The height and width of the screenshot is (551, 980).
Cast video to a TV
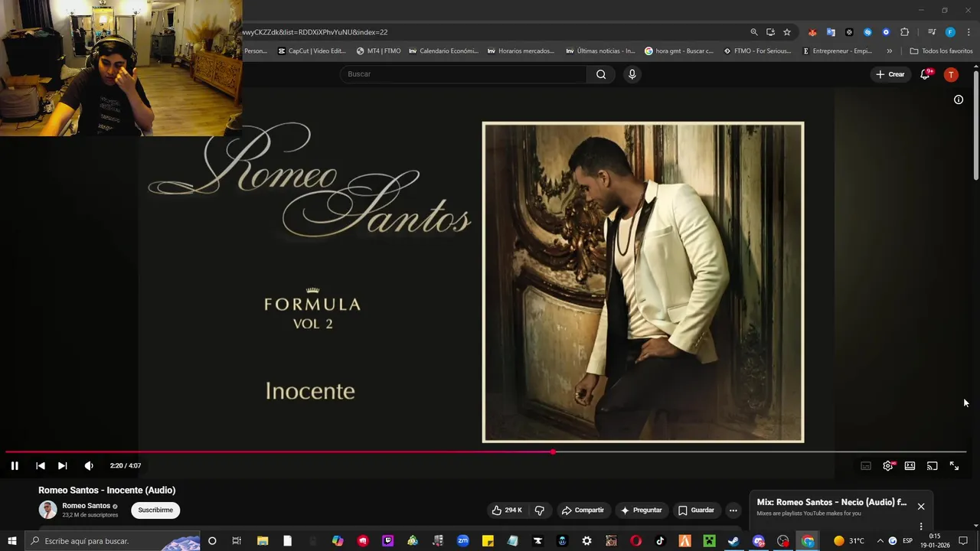pyautogui.click(x=932, y=465)
